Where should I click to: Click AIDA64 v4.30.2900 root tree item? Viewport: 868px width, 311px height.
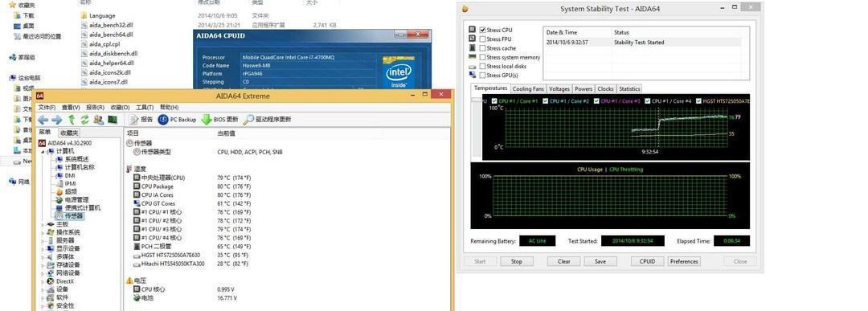point(65,143)
